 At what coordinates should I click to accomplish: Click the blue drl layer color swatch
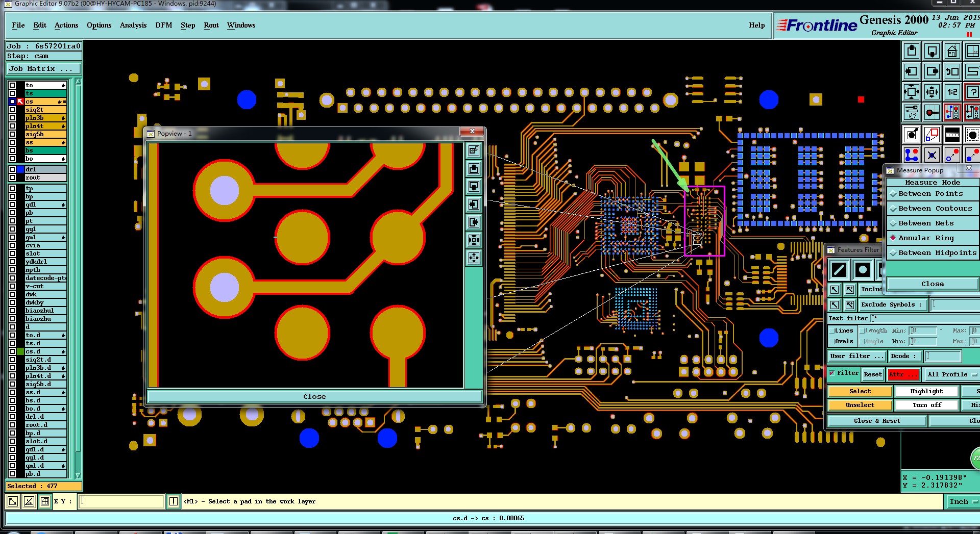coord(20,169)
